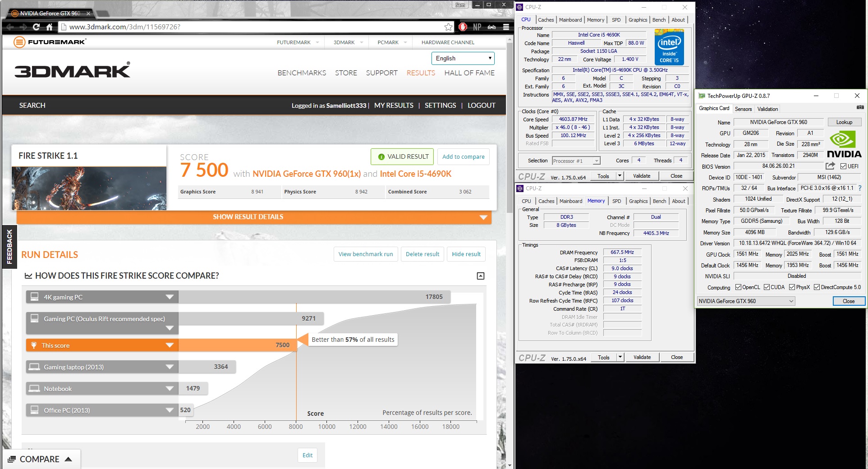Open the GPU selection dropdown in GPU-Z
The height and width of the screenshot is (469, 868).
click(x=746, y=301)
